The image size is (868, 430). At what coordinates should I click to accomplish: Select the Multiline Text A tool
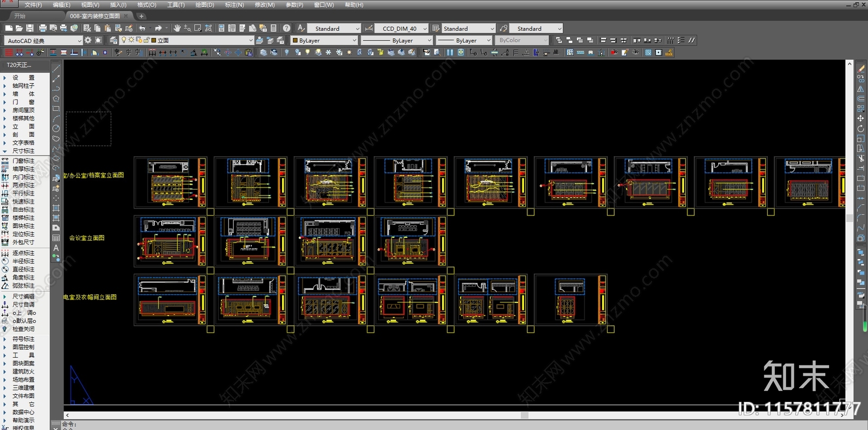click(x=56, y=248)
